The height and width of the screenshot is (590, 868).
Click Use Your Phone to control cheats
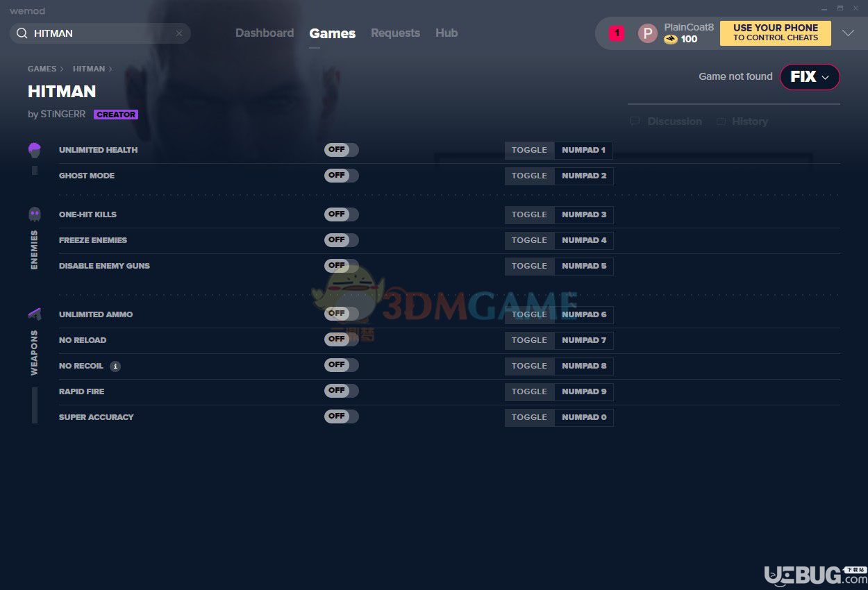pyautogui.click(x=776, y=33)
